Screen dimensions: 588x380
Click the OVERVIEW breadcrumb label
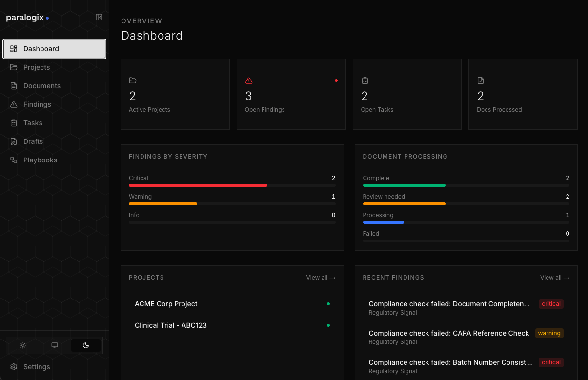pyautogui.click(x=142, y=21)
